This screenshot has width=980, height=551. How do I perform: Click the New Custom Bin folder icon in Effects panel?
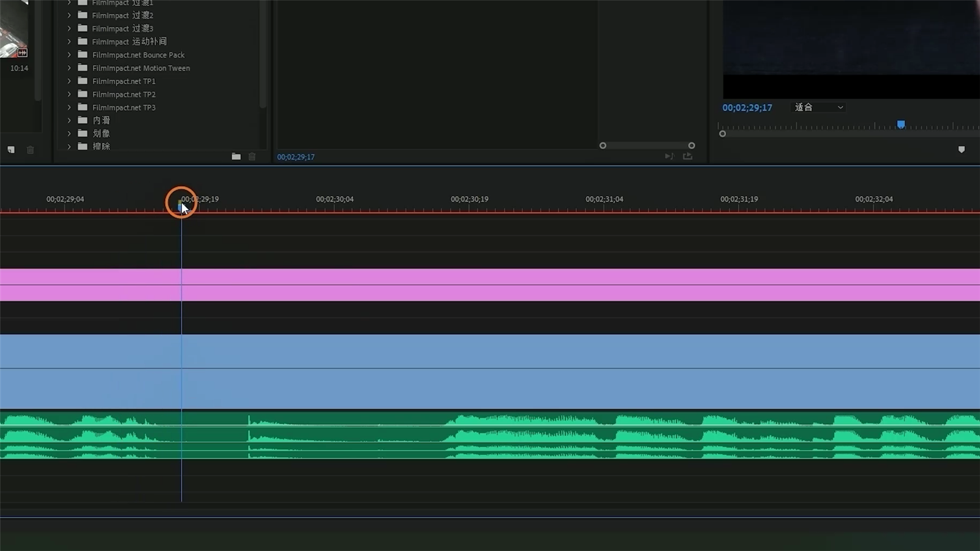coord(236,156)
